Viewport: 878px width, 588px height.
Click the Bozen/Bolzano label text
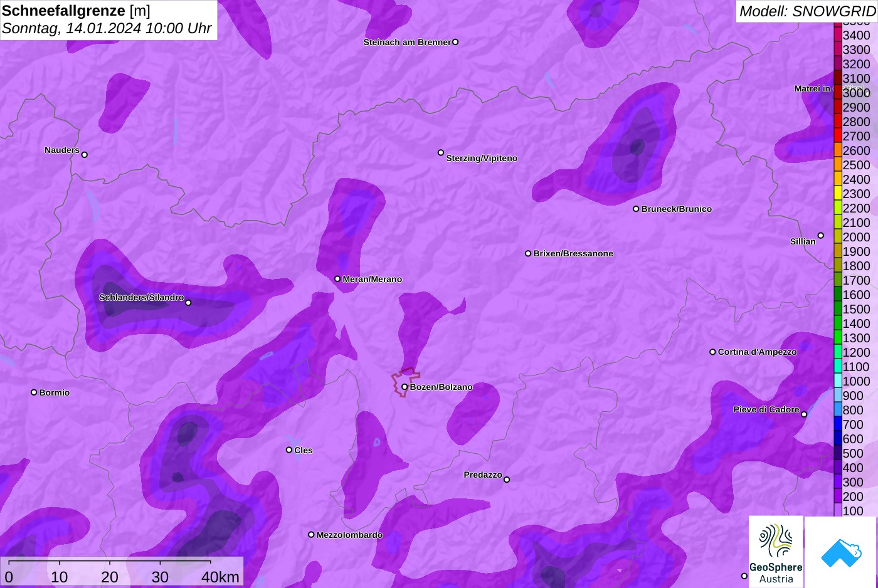click(x=442, y=387)
